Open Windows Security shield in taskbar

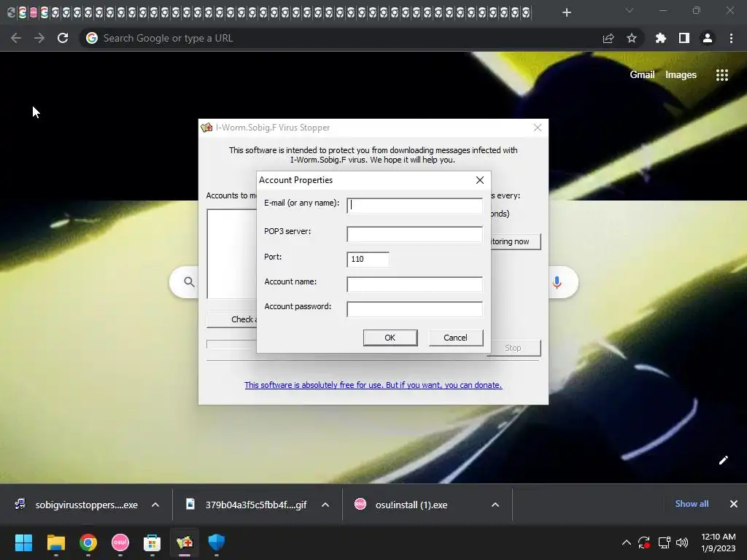216,542
